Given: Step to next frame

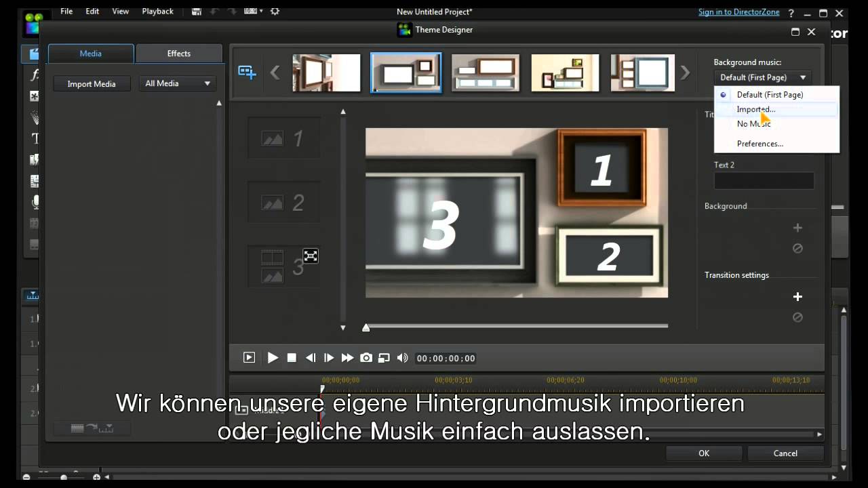Looking at the screenshot, I should 329,358.
